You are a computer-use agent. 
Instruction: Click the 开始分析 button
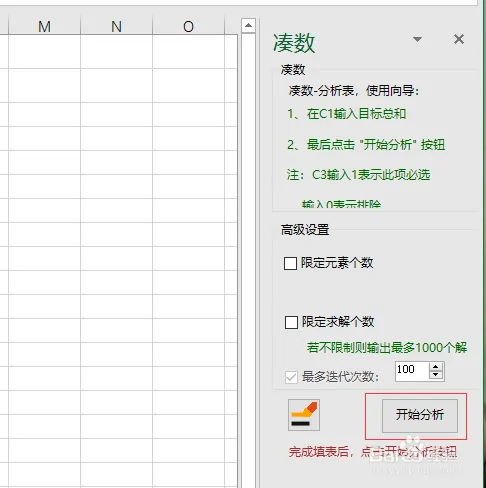[x=420, y=416]
